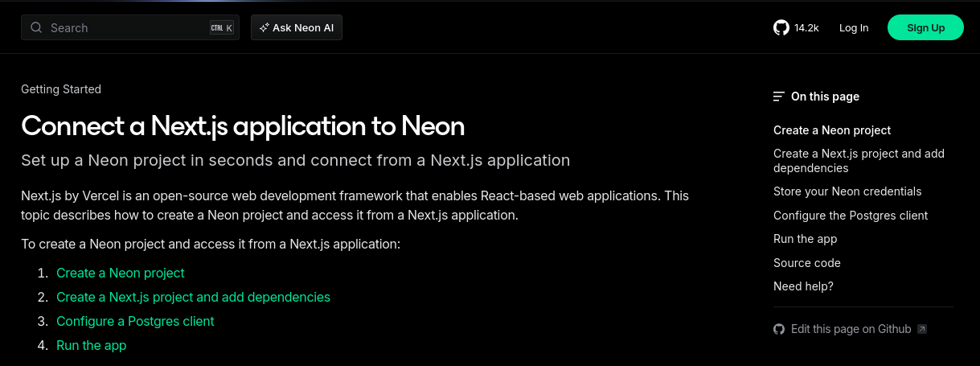Viewport: 980px width, 366px height.
Task: Follow the green 'Create a Neon project' link
Action: (121, 273)
